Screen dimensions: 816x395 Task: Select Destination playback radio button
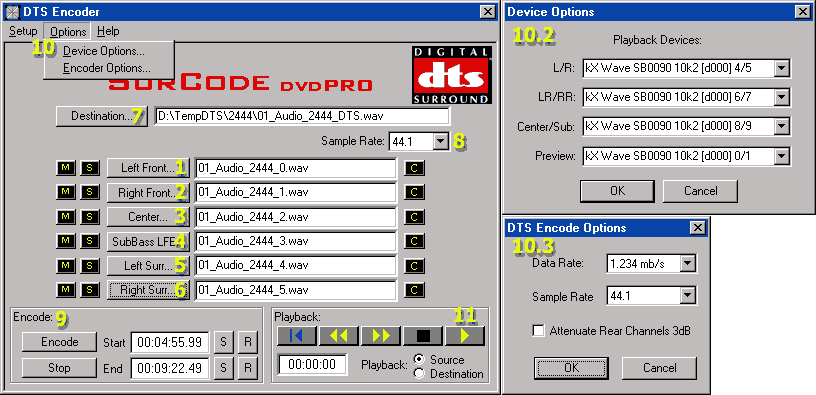click(x=419, y=374)
